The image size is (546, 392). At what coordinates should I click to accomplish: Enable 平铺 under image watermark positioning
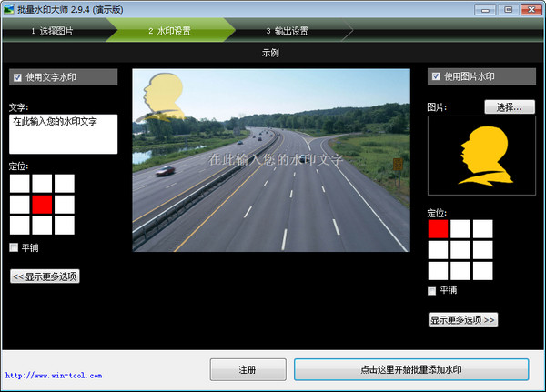431,290
